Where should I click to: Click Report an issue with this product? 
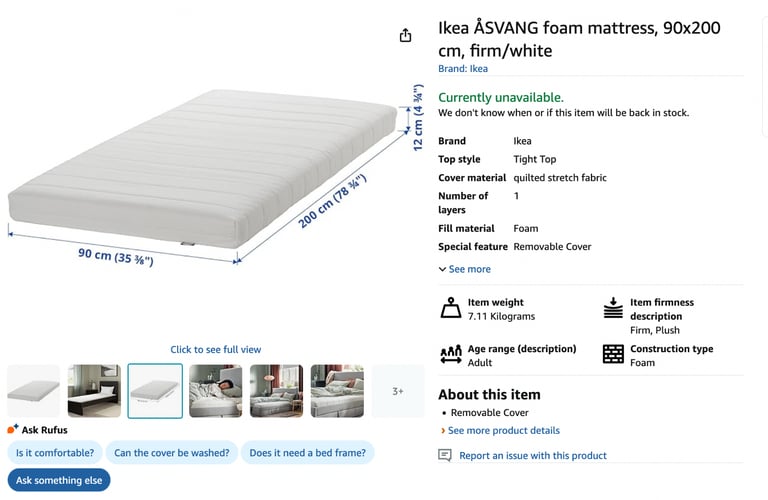coord(533,455)
